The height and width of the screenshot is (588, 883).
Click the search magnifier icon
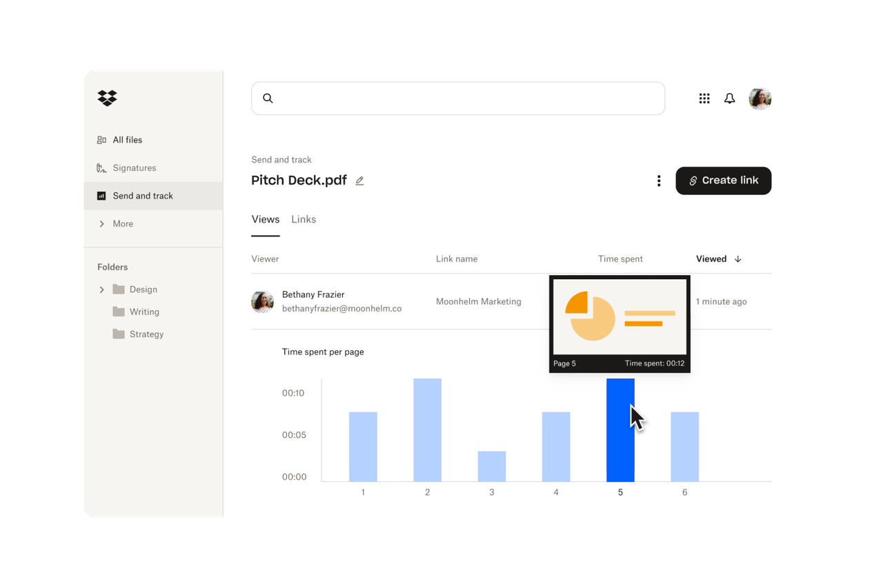click(x=268, y=99)
